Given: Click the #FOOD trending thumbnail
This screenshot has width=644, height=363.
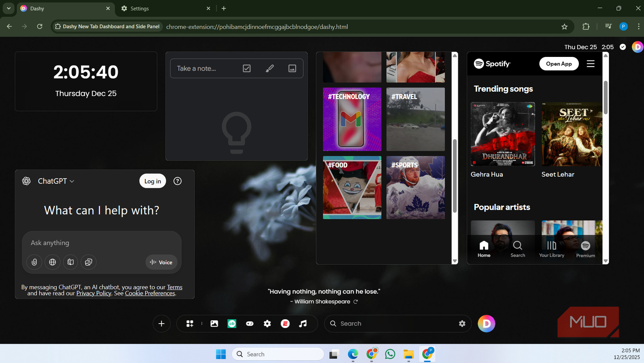Looking at the screenshot, I should pyautogui.click(x=352, y=188).
